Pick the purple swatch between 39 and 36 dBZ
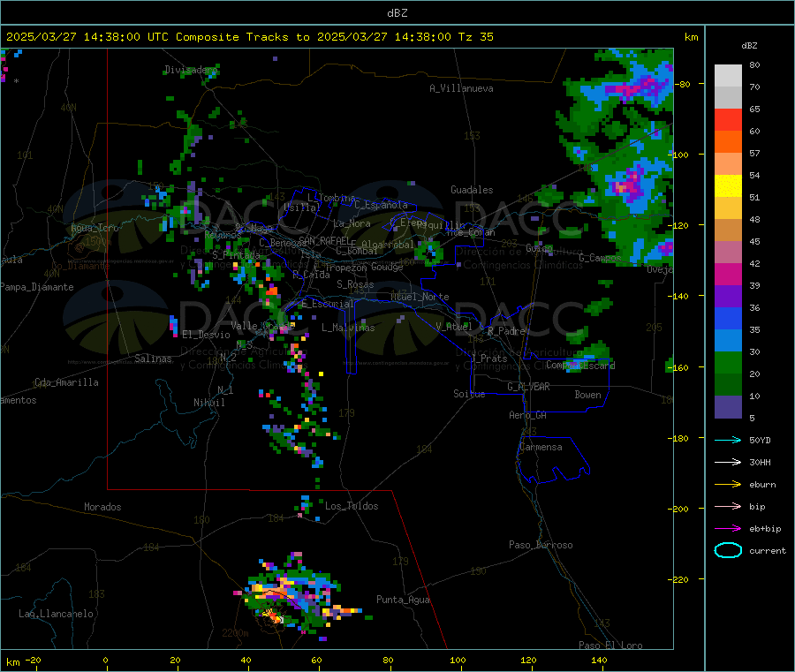795x672 pixels. coord(728,297)
